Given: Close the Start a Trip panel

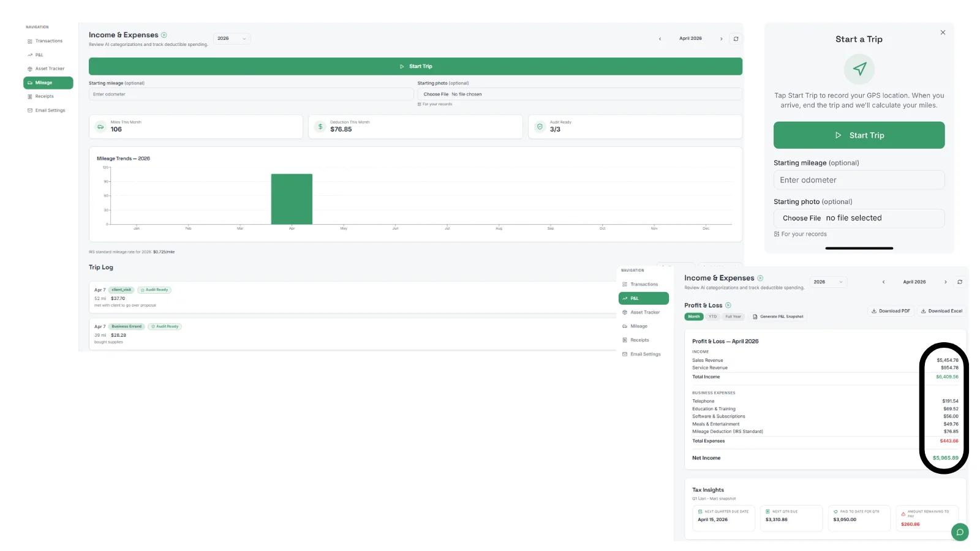Looking at the screenshot, I should coord(943,32).
